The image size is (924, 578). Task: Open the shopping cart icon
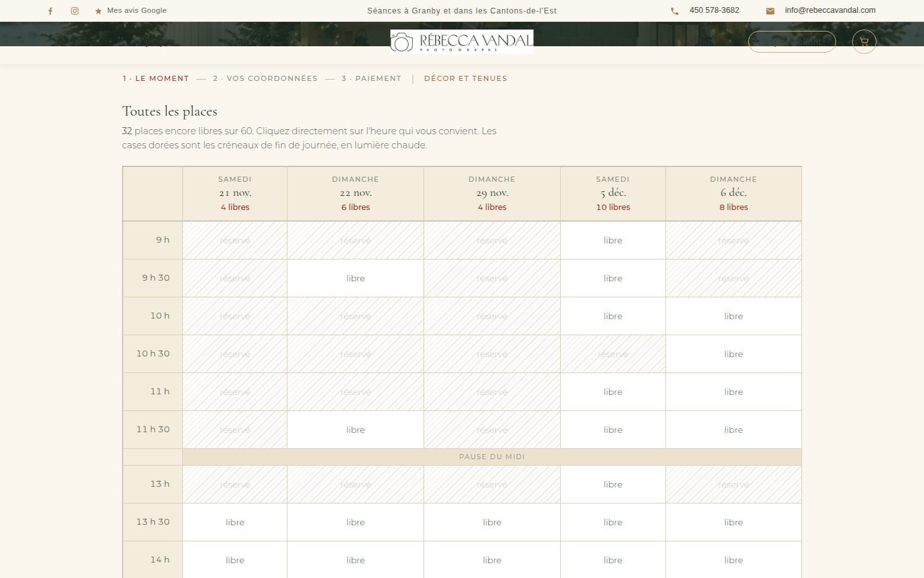864,42
